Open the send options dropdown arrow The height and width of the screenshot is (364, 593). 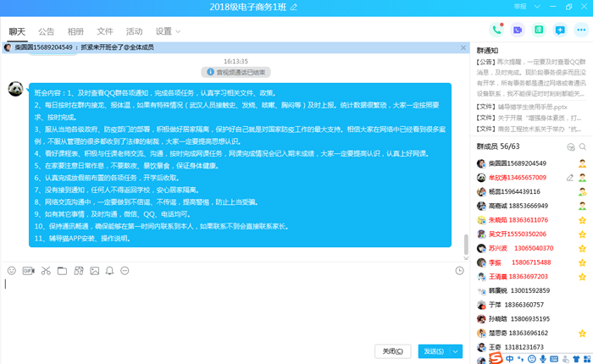tap(457, 350)
